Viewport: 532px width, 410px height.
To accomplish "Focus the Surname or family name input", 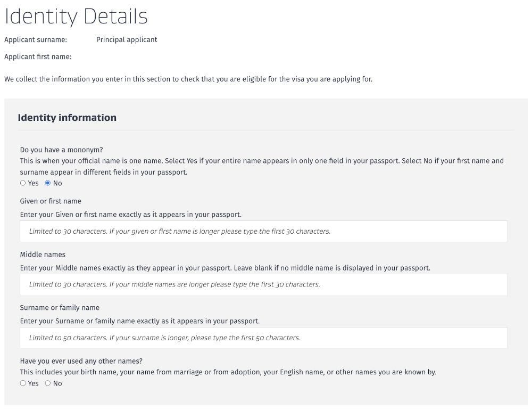I will click(x=263, y=338).
